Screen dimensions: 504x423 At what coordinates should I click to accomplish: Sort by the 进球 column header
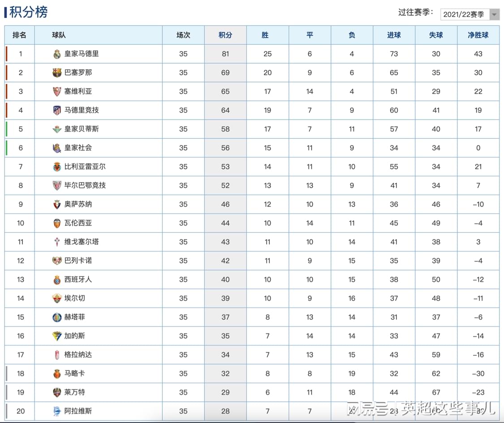click(x=394, y=35)
